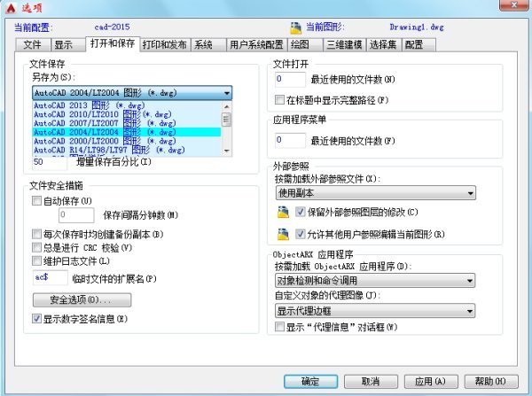Open the 系统 tab
The height and width of the screenshot is (396, 532).
click(x=208, y=45)
